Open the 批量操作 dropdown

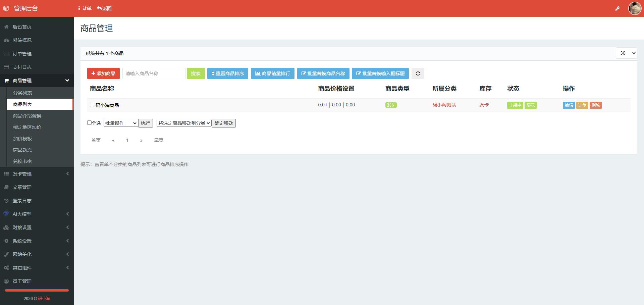tap(120, 123)
